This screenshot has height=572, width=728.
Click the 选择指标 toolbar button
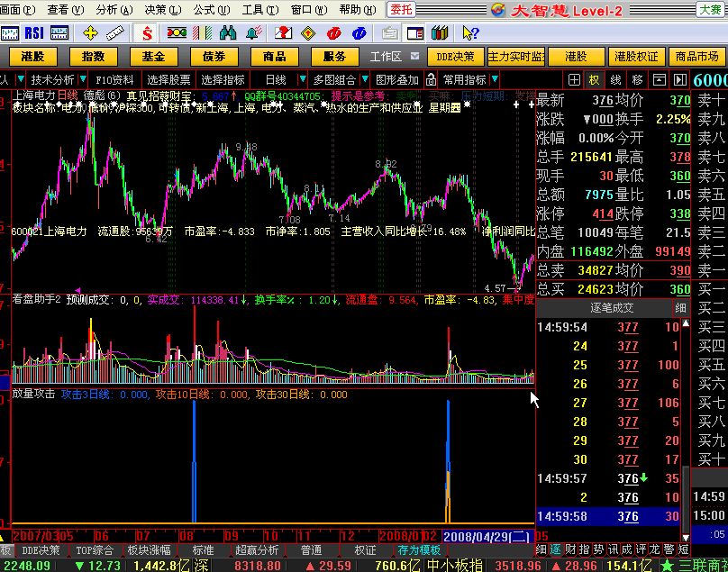pos(223,80)
